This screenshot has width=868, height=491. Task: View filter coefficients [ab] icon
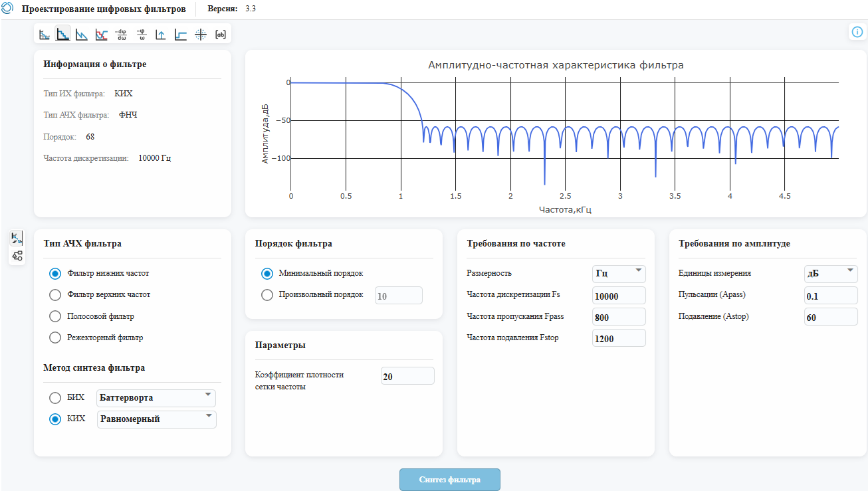pos(221,35)
